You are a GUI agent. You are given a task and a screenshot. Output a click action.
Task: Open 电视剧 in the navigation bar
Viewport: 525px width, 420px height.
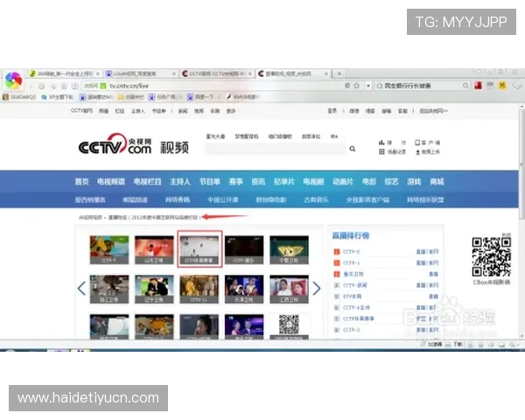click(x=313, y=181)
